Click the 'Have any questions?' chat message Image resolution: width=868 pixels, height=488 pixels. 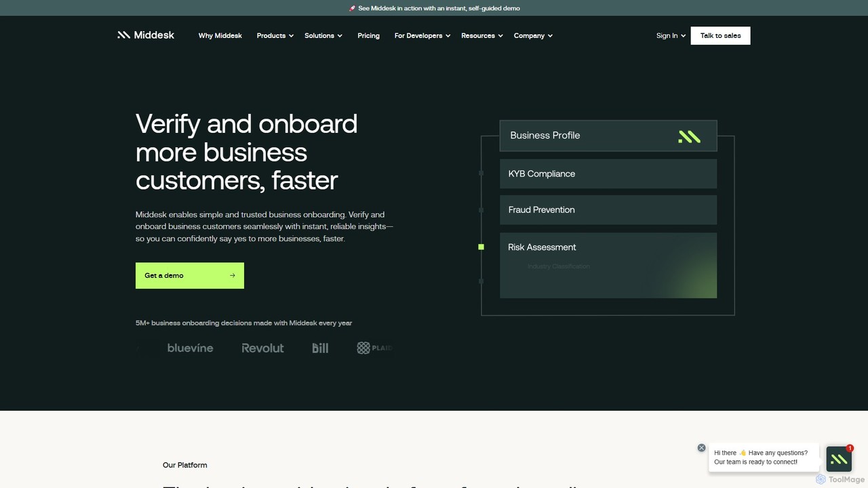pos(764,457)
